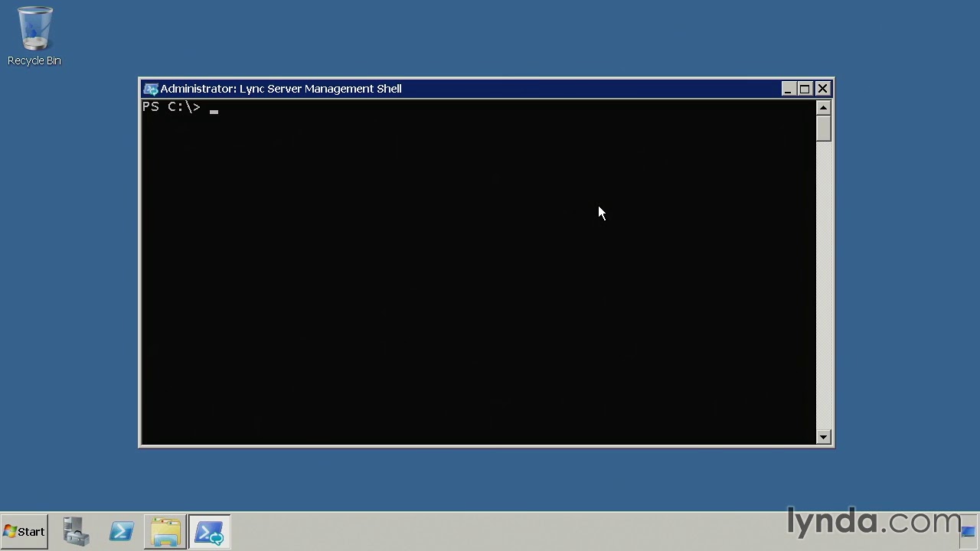Minimize the Lync Server Management Shell window
The height and width of the screenshot is (551, 980).
788,89
